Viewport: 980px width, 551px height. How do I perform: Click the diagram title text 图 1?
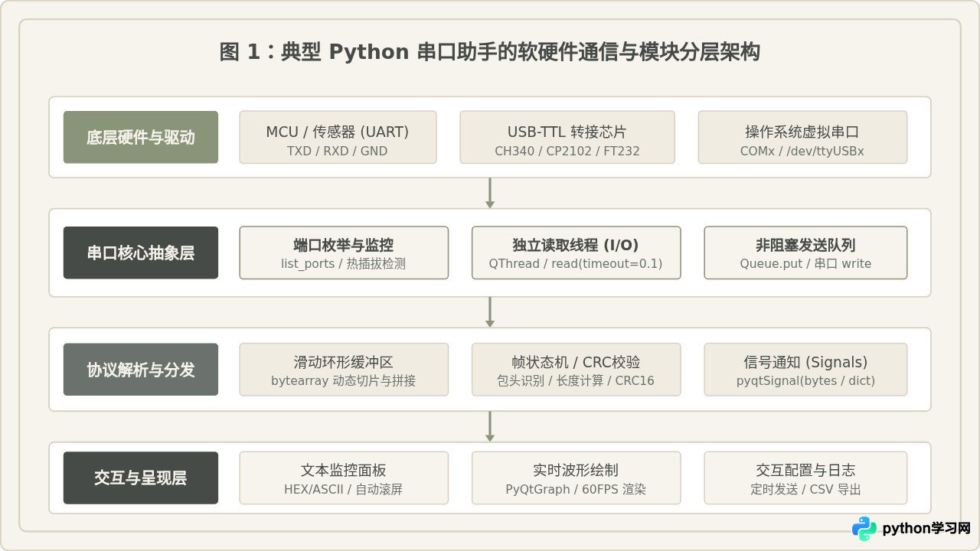pos(490,52)
